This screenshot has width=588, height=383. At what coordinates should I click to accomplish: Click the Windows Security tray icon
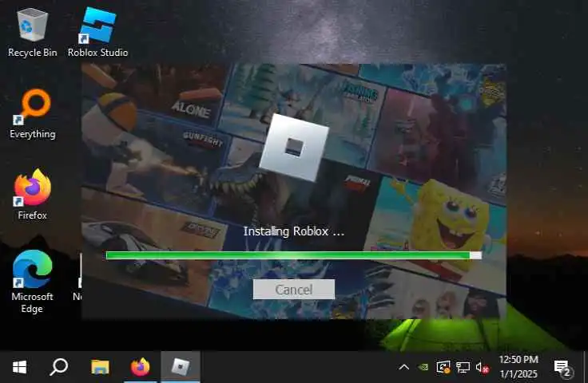[443, 367]
